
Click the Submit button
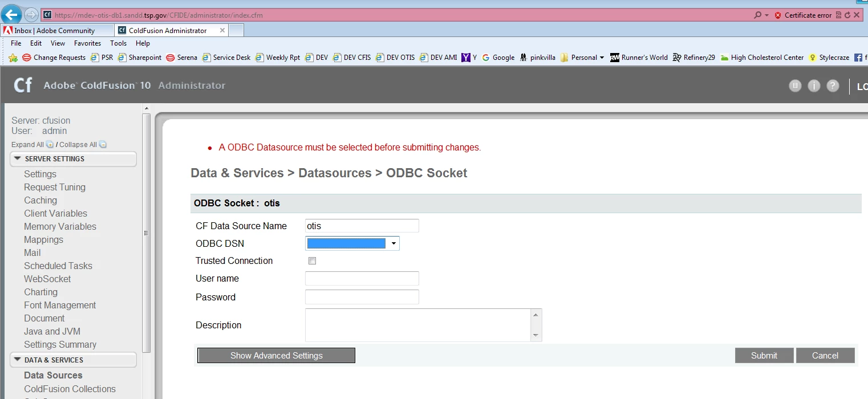coord(764,356)
